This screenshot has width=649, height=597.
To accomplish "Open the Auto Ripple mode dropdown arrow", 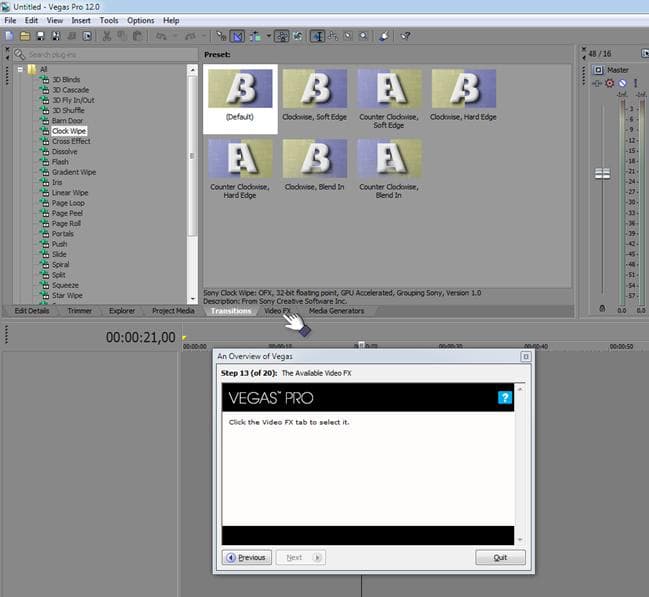I will click(x=269, y=36).
